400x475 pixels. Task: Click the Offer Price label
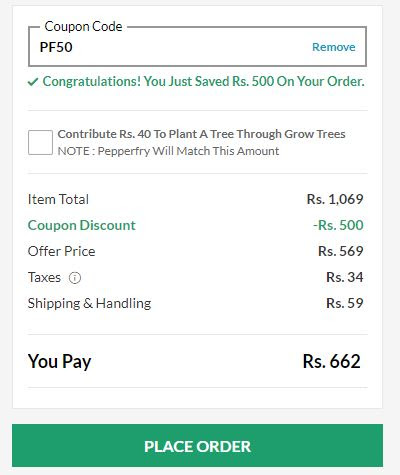[x=61, y=251]
